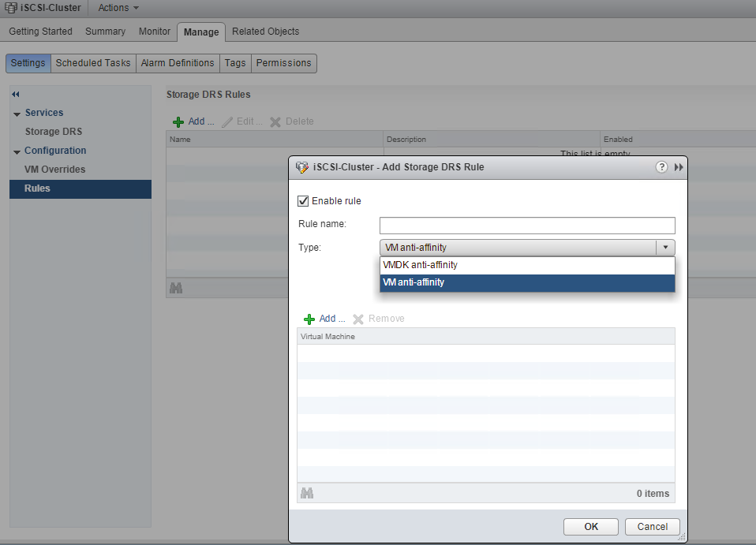Toggle the Enable rule checkbox

click(x=303, y=201)
